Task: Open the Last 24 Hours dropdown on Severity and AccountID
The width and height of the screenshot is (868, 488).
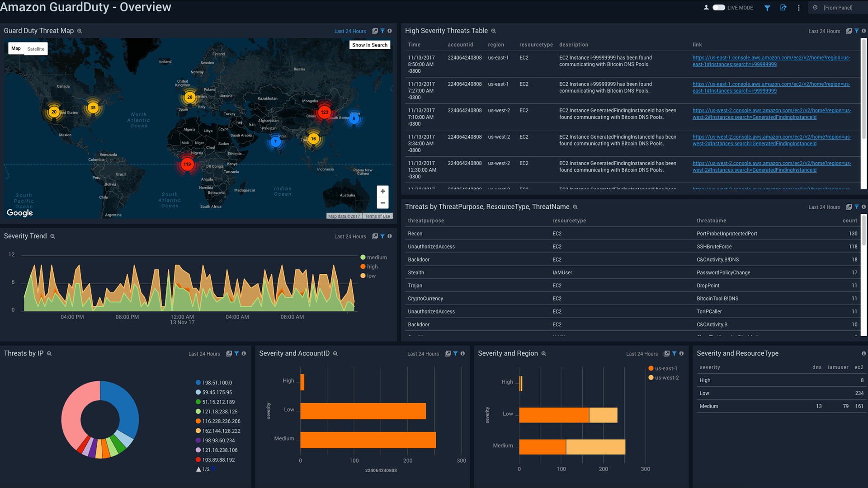Action: point(423,354)
